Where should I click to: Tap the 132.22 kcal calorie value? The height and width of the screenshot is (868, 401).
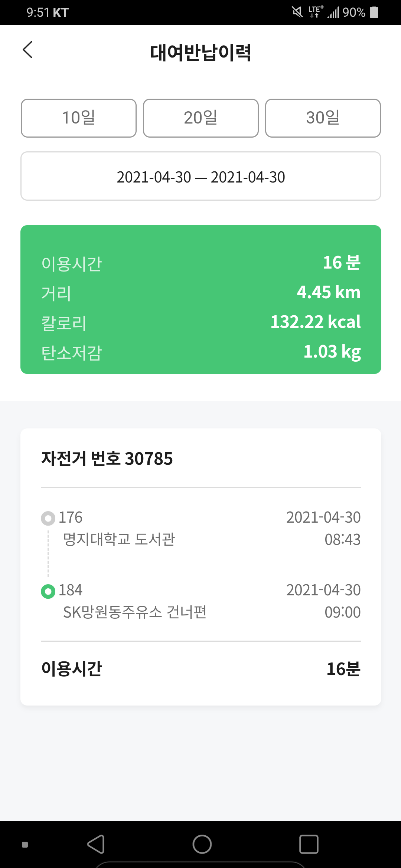[316, 322]
